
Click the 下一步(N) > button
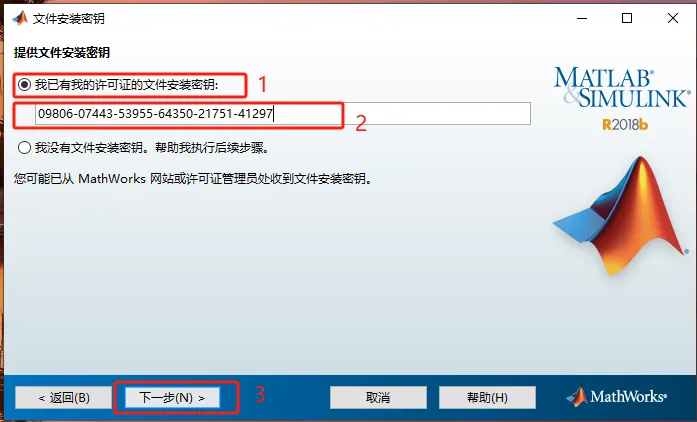[x=172, y=398]
